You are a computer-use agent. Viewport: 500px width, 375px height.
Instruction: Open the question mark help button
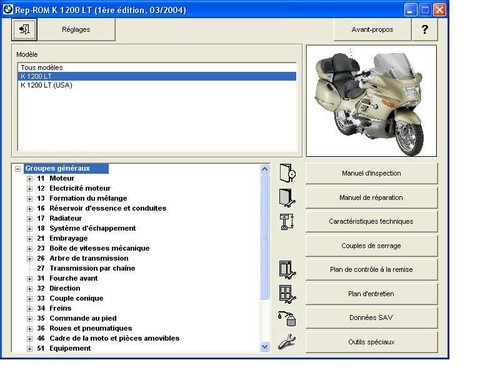click(x=425, y=29)
